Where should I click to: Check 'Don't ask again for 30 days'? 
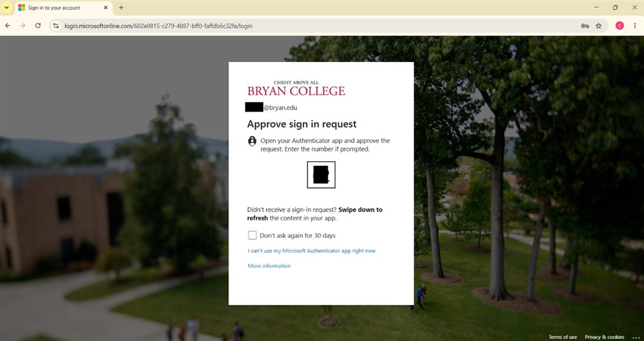[252, 235]
